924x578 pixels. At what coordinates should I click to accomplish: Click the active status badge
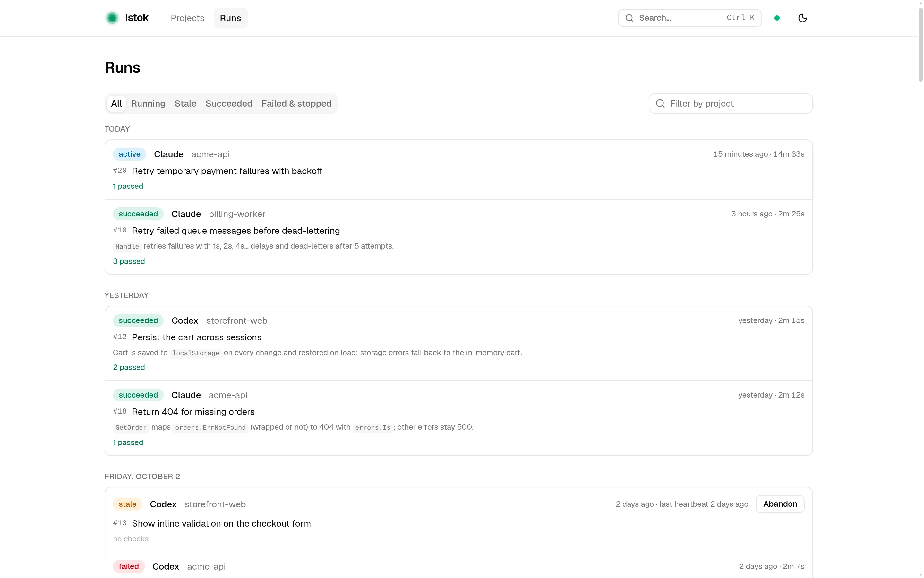[x=129, y=154]
